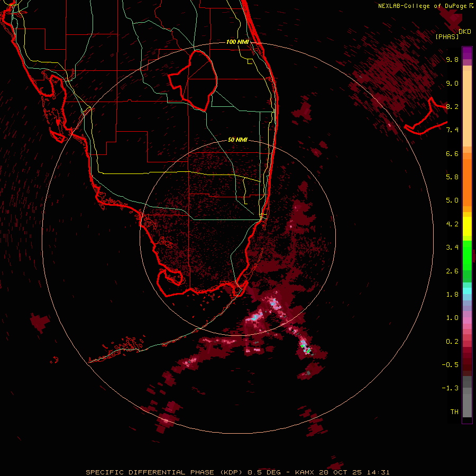Click the cyan segment of the color bar
The width and height of the screenshot is (476, 476).
pos(467,291)
